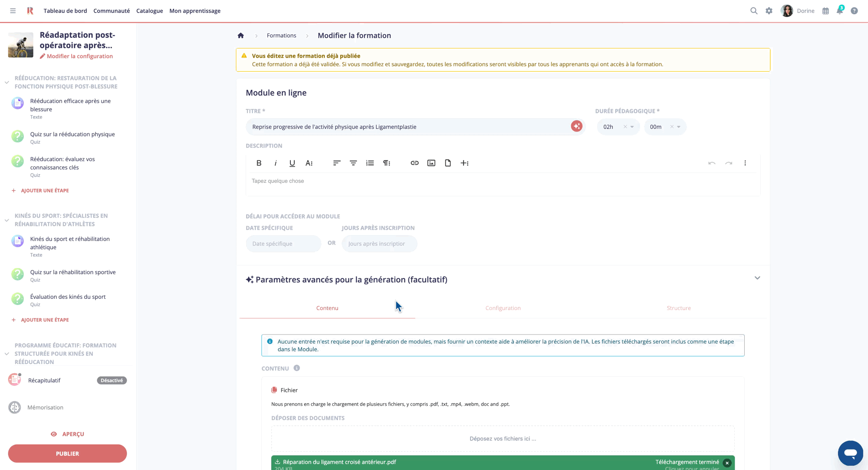Apply italic formatting in the description toolbar
868x470 pixels.
click(276, 163)
